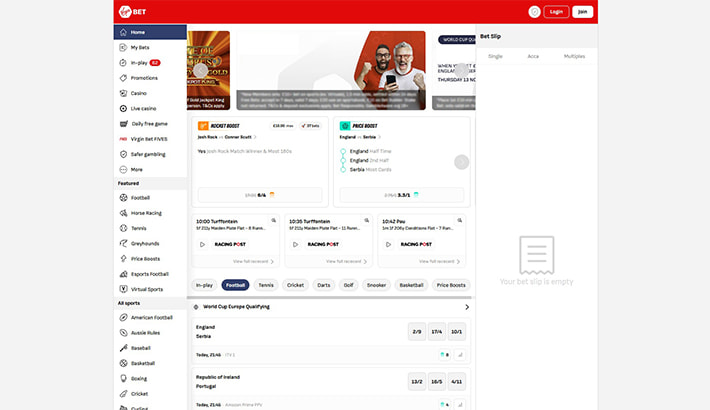Image resolution: width=710 pixels, height=410 pixels.
Task: Open Home in the sidebar
Action: pyautogui.click(x=150, y=32)
